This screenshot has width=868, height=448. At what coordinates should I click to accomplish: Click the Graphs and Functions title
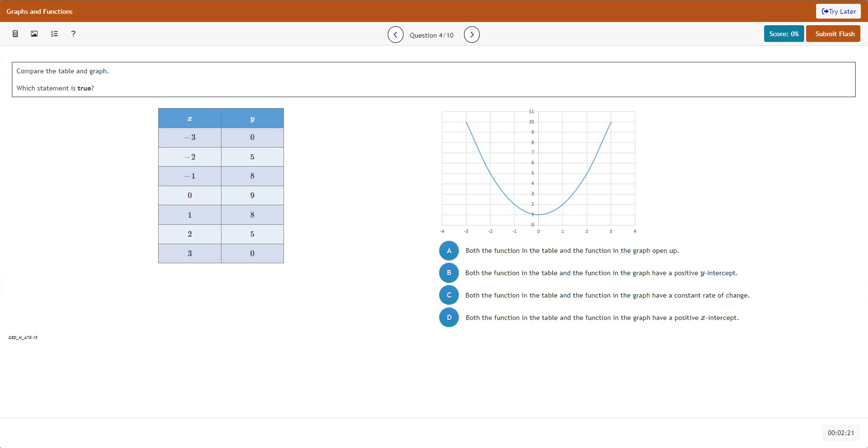40,11
